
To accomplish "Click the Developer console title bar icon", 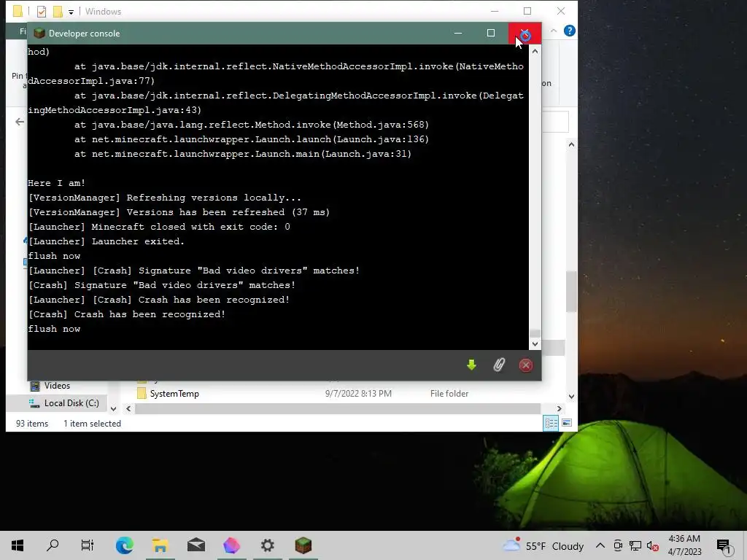I will 39,34.
